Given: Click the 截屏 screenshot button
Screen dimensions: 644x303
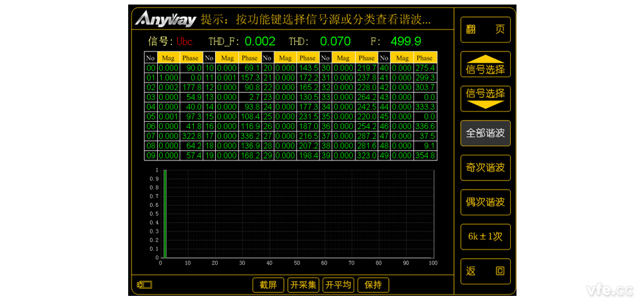Looking at the screenshot, I should click(268, 285).
